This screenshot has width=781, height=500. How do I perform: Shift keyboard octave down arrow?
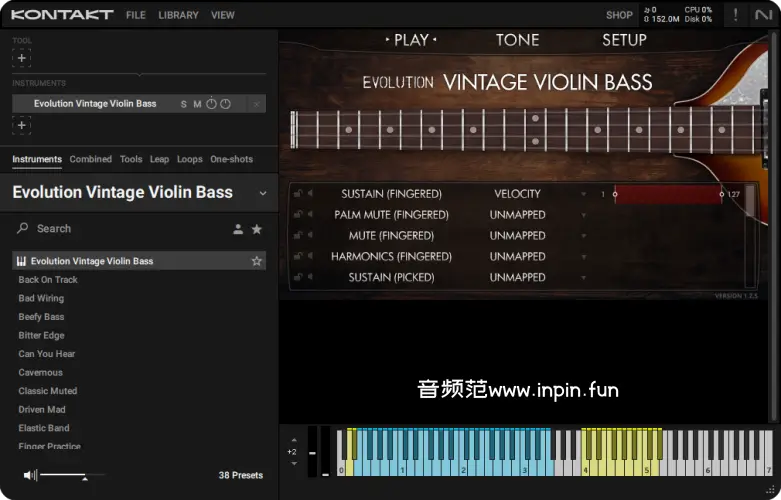click(294, 464)
